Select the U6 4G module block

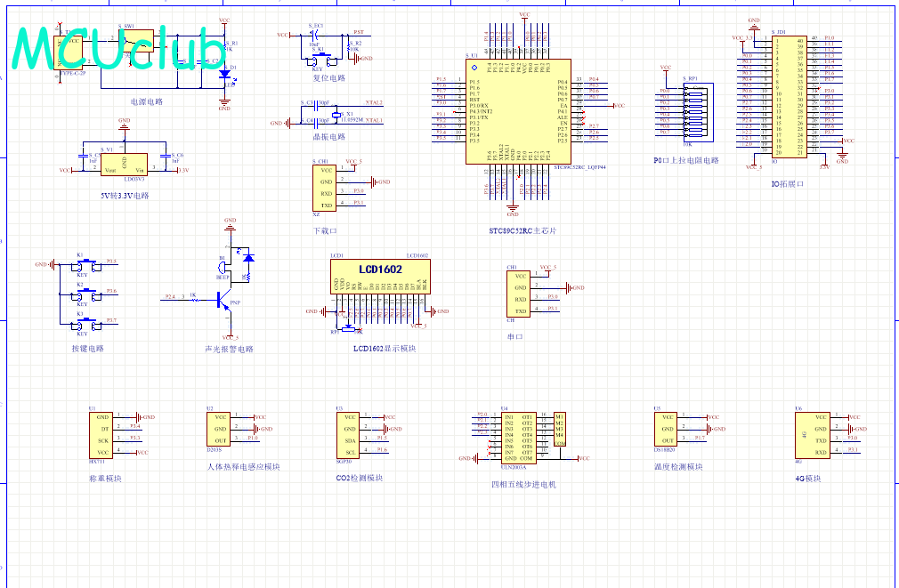pos(809,434)
